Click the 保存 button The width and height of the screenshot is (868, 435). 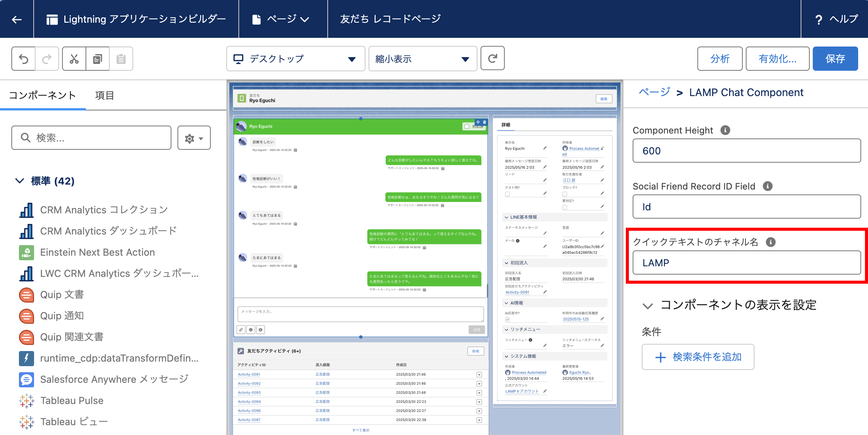click(835, 59)
